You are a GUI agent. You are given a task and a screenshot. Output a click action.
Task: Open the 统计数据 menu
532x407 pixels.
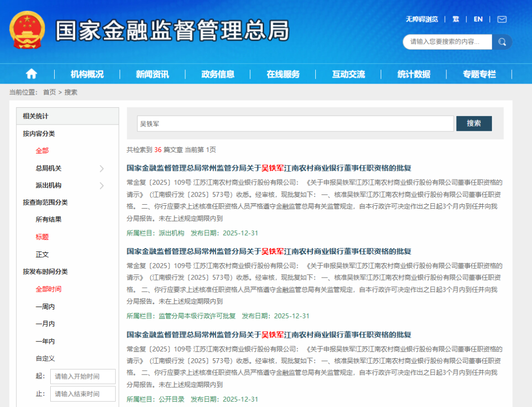pyautogui.click(x=414, y=74)
